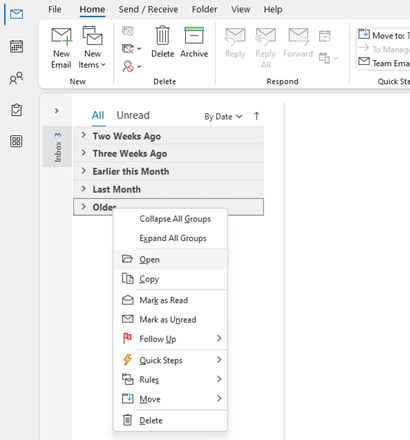Open the File tab

pyautogui.click(x=55, y=9)
